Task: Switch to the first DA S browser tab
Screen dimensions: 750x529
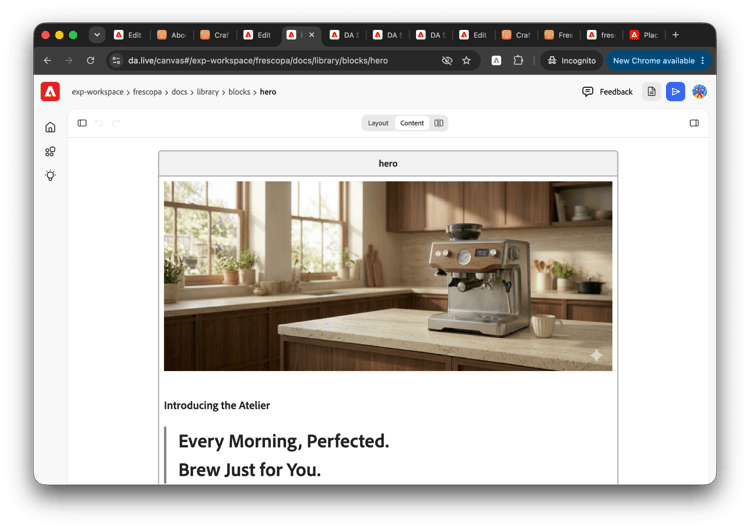Action: pos(344,35)
